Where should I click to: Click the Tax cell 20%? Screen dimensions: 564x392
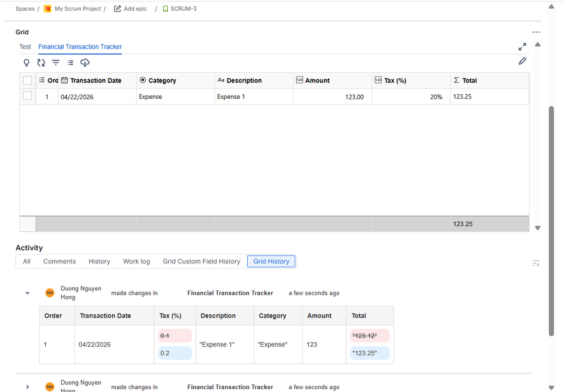coord(411,96)
